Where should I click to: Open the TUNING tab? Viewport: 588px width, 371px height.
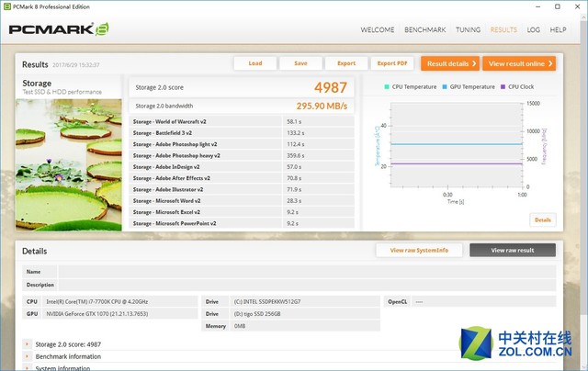(468, 29)
